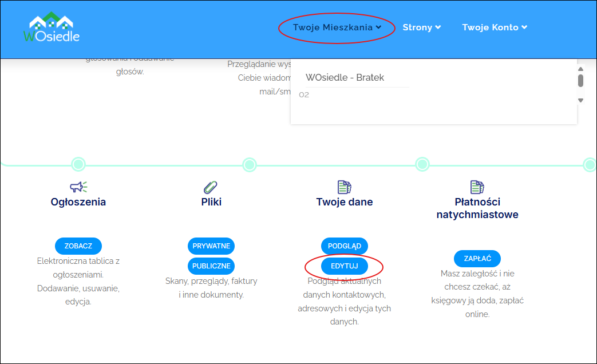Click the Pliki paperclip icon

coord(211,187)
